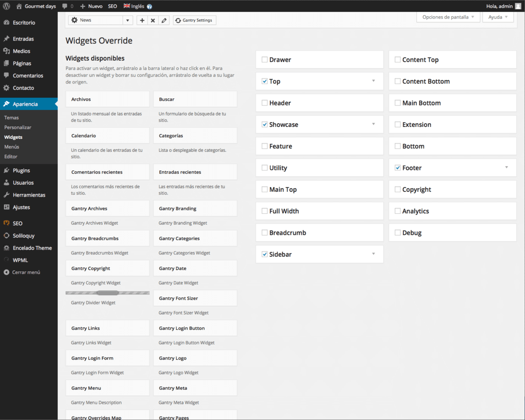Click the Encelado Theme gear icon
Image resolution: width=525 pixels, height=420 pixels.
(x=6, y=248)
